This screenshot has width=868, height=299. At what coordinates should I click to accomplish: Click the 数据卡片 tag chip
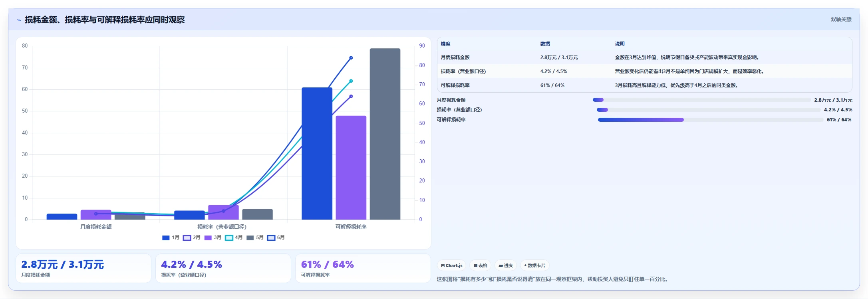pyautogui.click(x=535, y=265)
